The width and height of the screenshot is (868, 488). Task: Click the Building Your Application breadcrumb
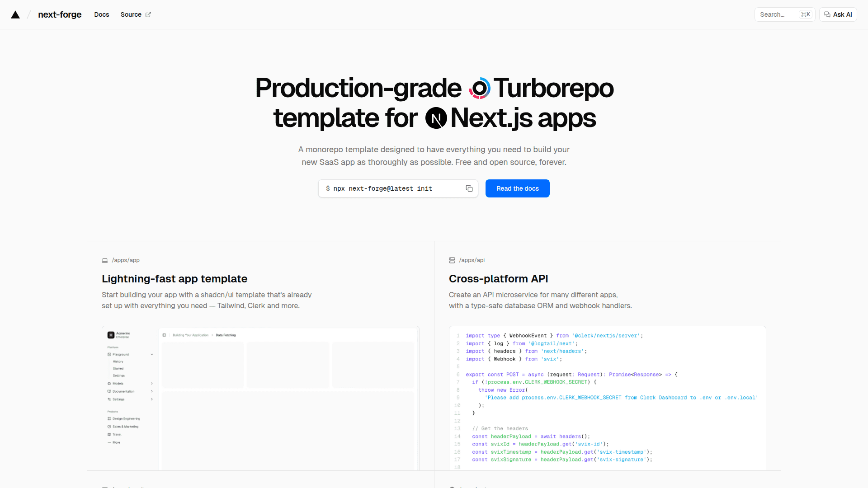(191, 335)
